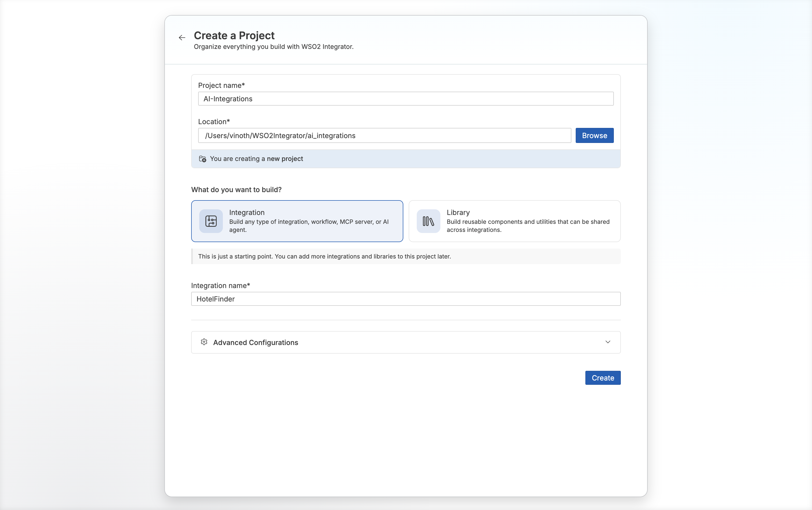This screenshot has width=812, height=510.
Task: Focus the Location path input field
Action: pyautogui.click(x=385, y=135)
